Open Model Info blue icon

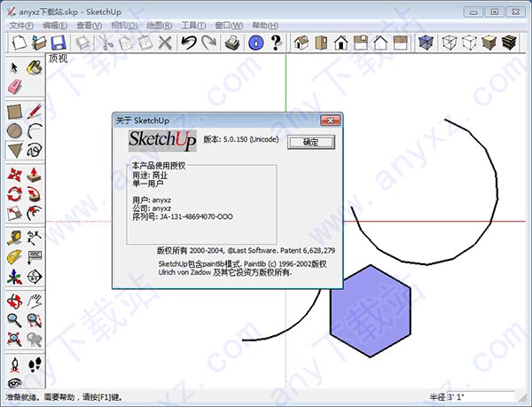tap(256, 43)
